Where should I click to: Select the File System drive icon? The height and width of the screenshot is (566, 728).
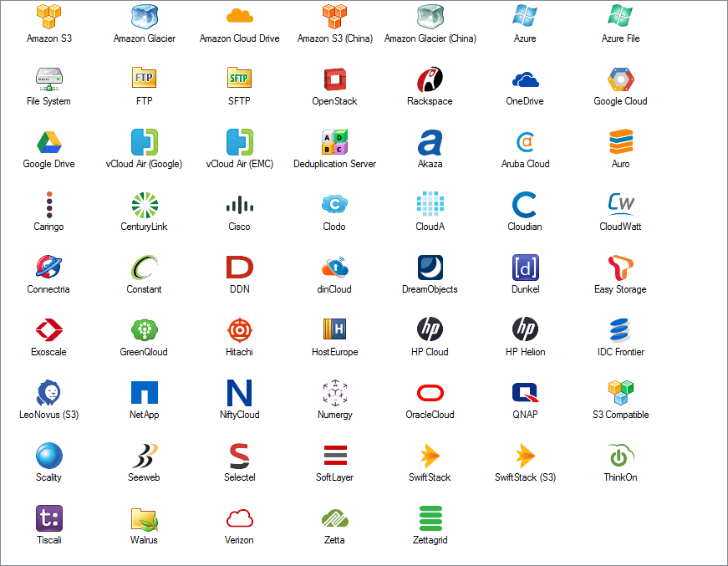click(x=48, y=79)
